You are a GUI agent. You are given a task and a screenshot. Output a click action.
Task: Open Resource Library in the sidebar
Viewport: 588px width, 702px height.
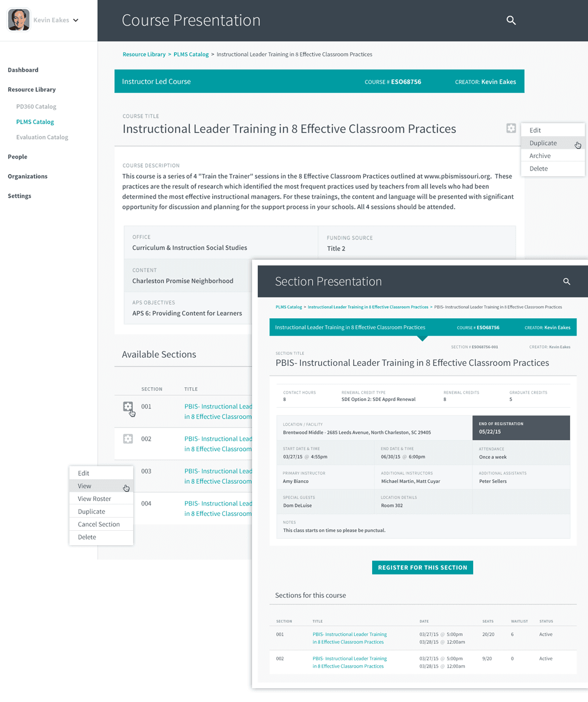tap(32, 90)
